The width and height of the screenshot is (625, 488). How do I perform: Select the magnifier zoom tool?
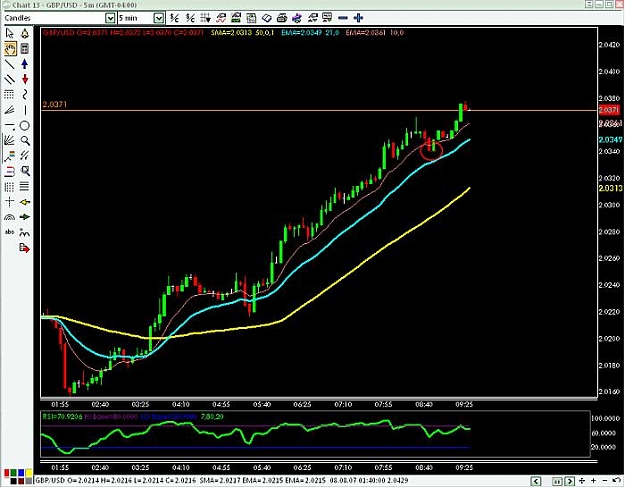[x=25, y=140]
